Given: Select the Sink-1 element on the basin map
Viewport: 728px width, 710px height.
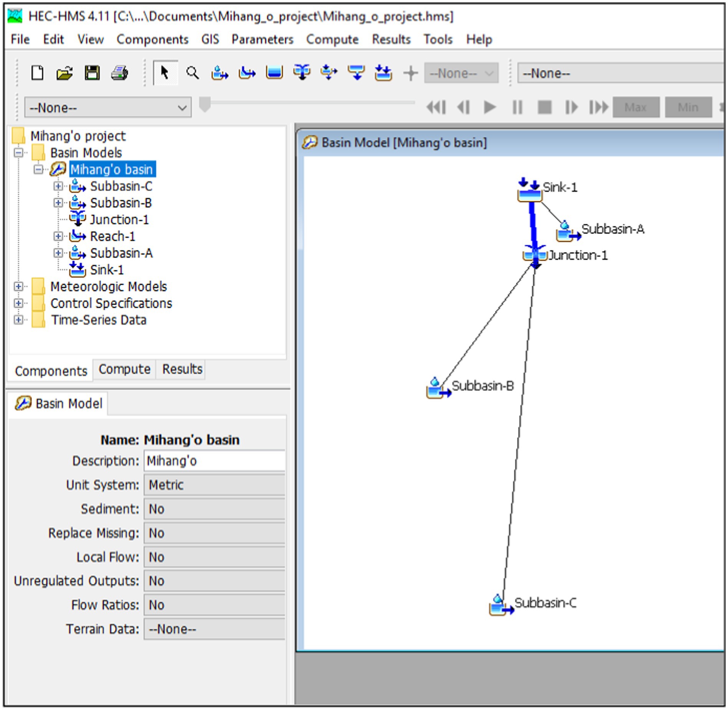Looking at the screenshot, I should [x=530, y=190].
